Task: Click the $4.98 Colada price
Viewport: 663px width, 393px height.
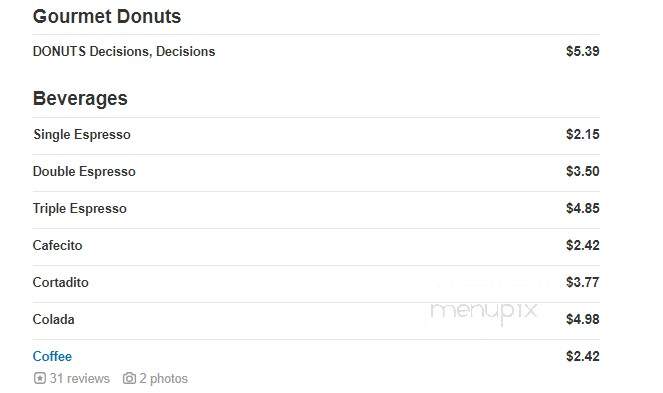Action: coord(583,319)
